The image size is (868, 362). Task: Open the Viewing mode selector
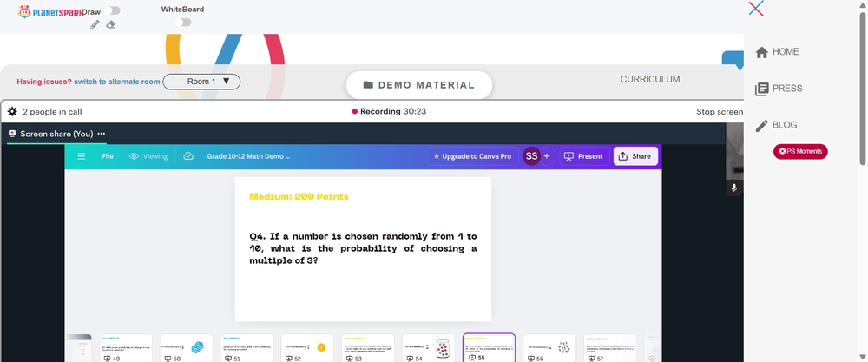[x=148, y=156]
